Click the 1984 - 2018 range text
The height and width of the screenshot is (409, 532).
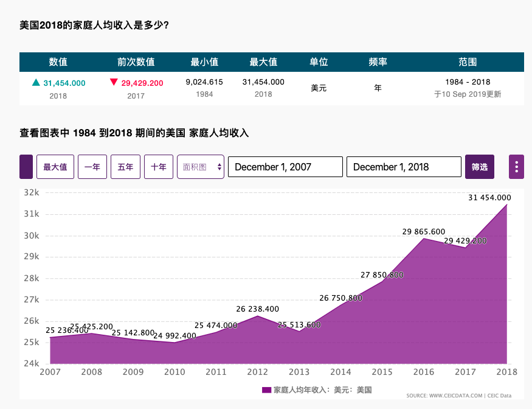(469, 82)
